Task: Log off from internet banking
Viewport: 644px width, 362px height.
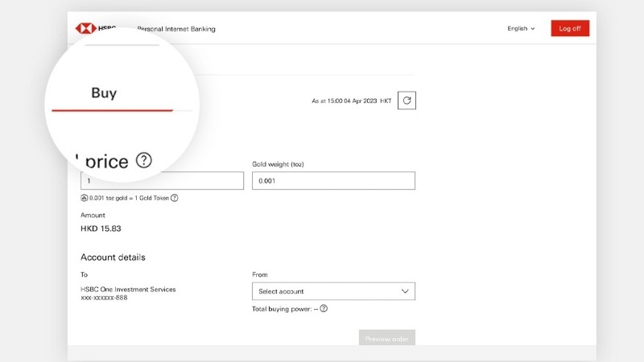Action: [x=570, y=28]
